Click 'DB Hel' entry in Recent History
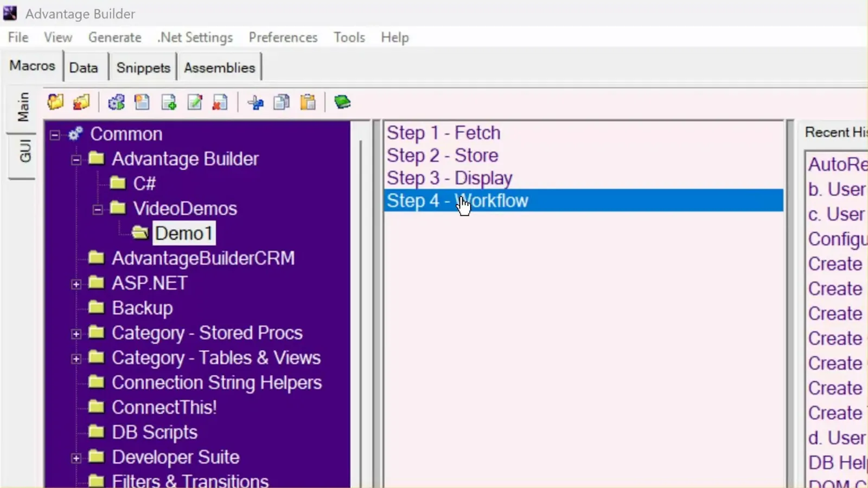This screenshot has width=868, height=488. tap(837, 463)
